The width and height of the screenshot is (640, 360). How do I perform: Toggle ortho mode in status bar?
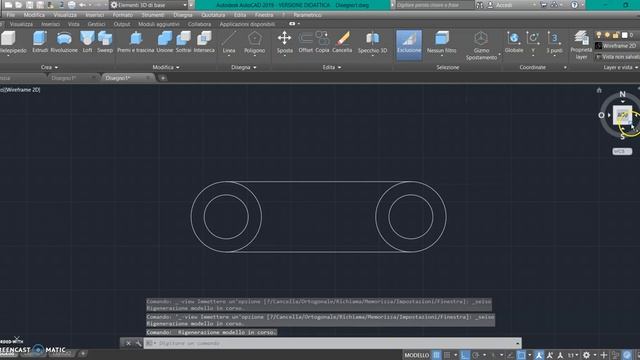pos(464,355)
